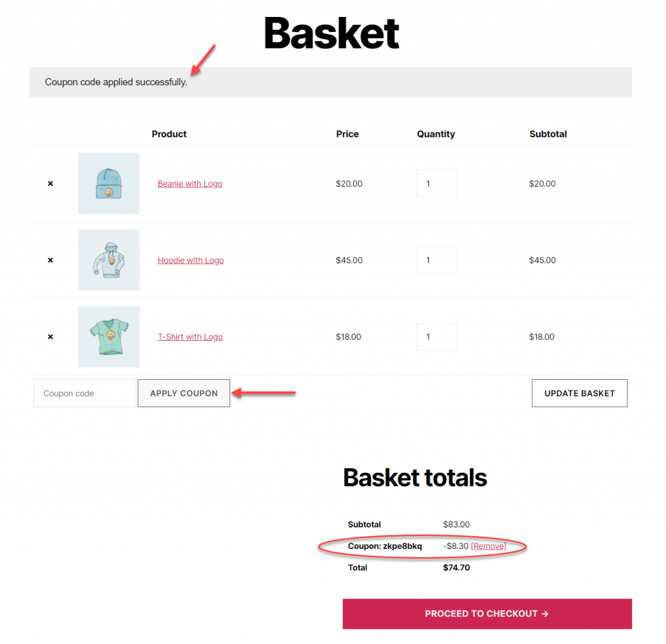The image size is (666, 644).
Task: Remove Beanie with Logo using × icon
Action: pos(50,184)
